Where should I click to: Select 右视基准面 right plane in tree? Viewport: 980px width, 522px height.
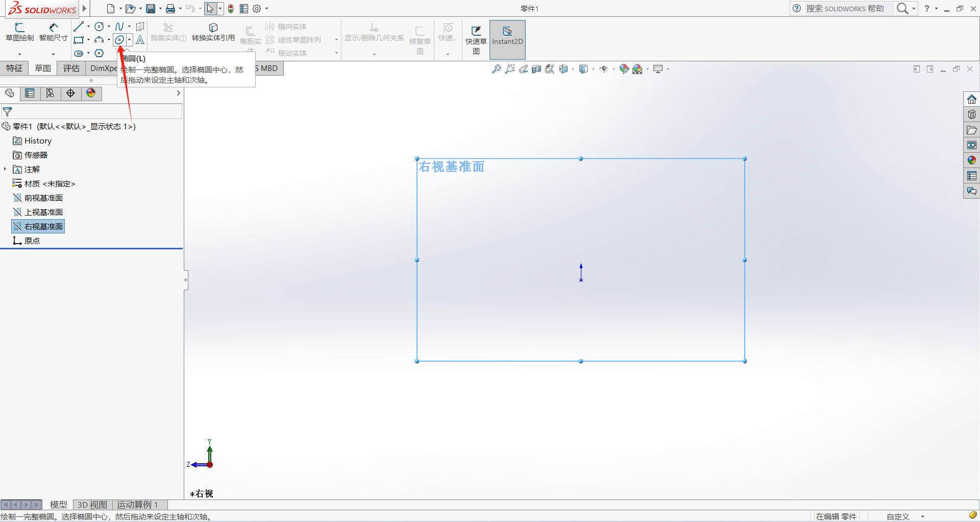click(x=38, y=227)
